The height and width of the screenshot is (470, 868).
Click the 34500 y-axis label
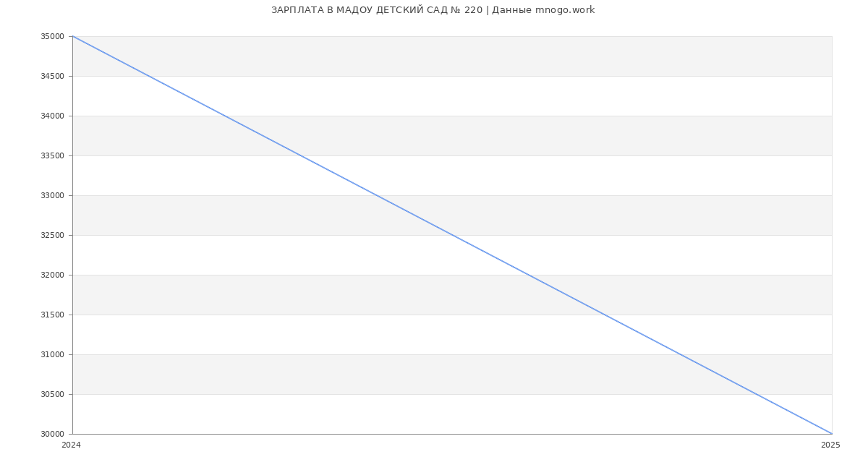[53, 76]
